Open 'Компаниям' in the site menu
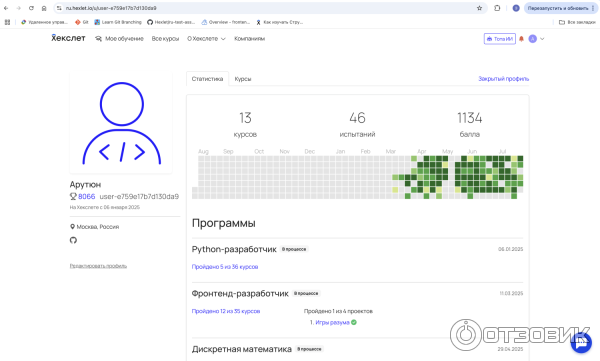 click(x=249, y=39)
